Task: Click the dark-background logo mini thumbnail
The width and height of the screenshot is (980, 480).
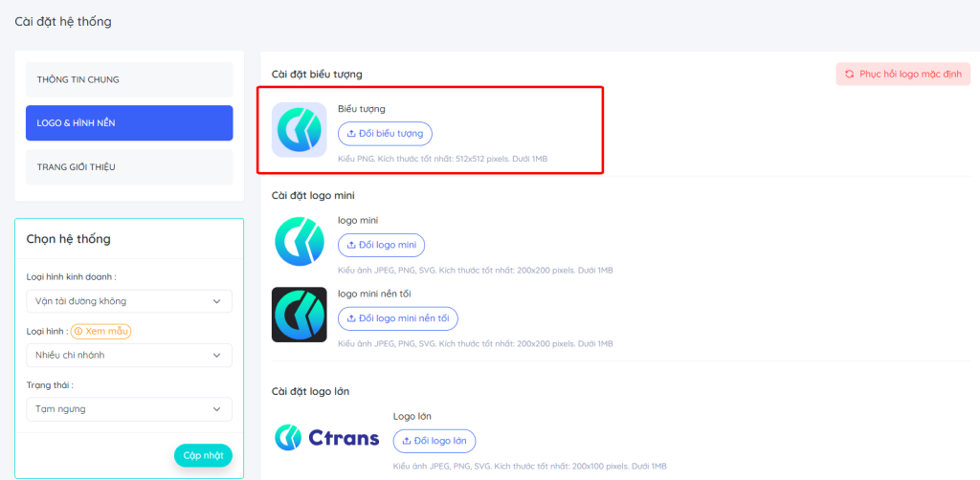Action: click(x=300, y=315)
